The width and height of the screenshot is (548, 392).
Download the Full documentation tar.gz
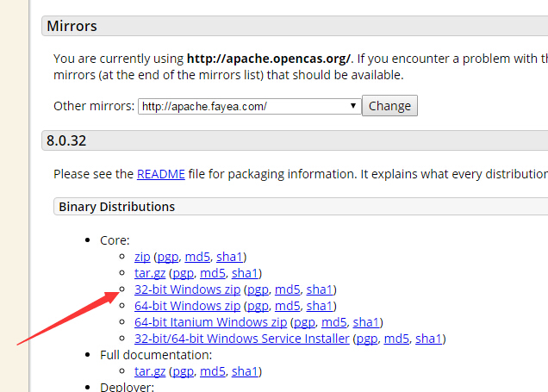[x=150, y=371]
